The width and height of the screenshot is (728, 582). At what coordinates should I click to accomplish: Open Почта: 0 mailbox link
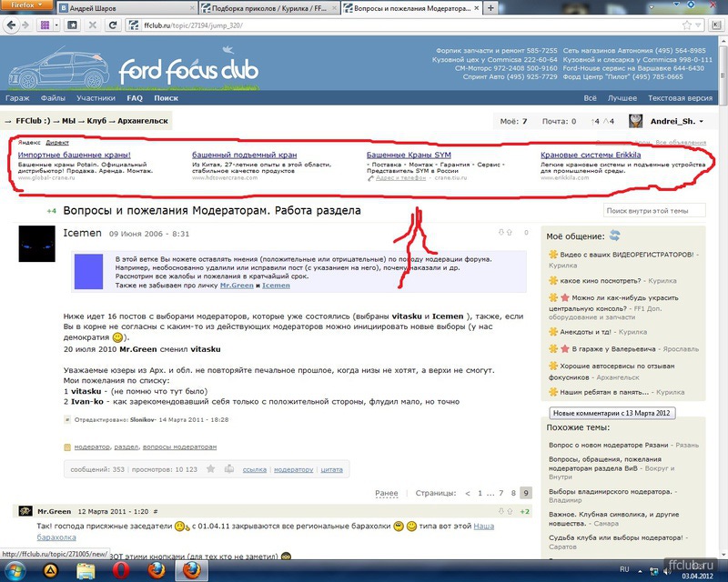pos(559,121)
